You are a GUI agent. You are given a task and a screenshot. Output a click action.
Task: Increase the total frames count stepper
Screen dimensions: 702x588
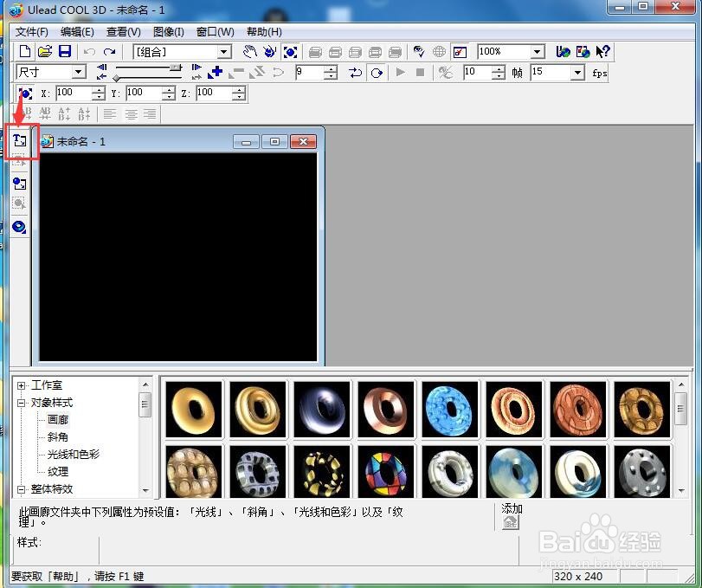pos(498,69)
